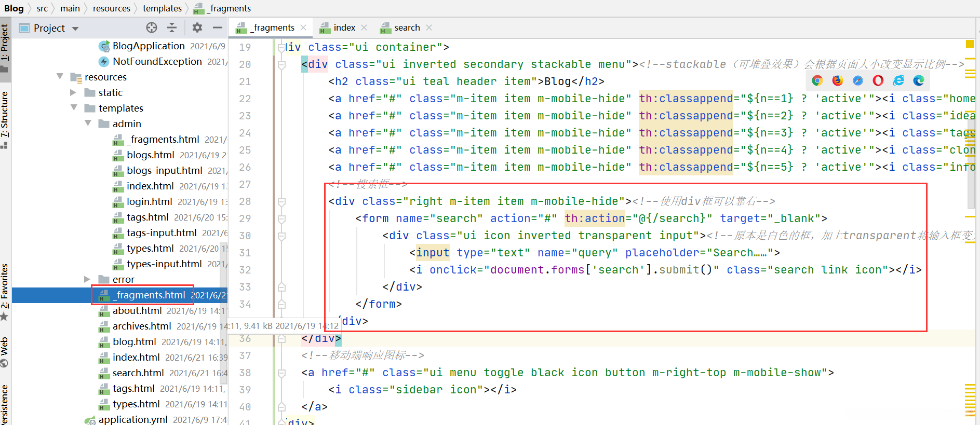Select BlogApplication in the project tree
Screen dimensions: 980x425
click(149, 46)
